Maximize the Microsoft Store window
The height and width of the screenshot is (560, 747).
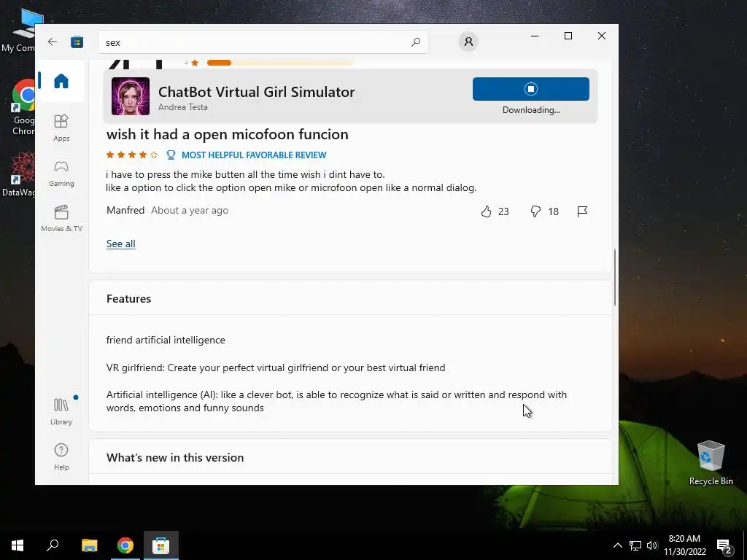click(568, 36)
